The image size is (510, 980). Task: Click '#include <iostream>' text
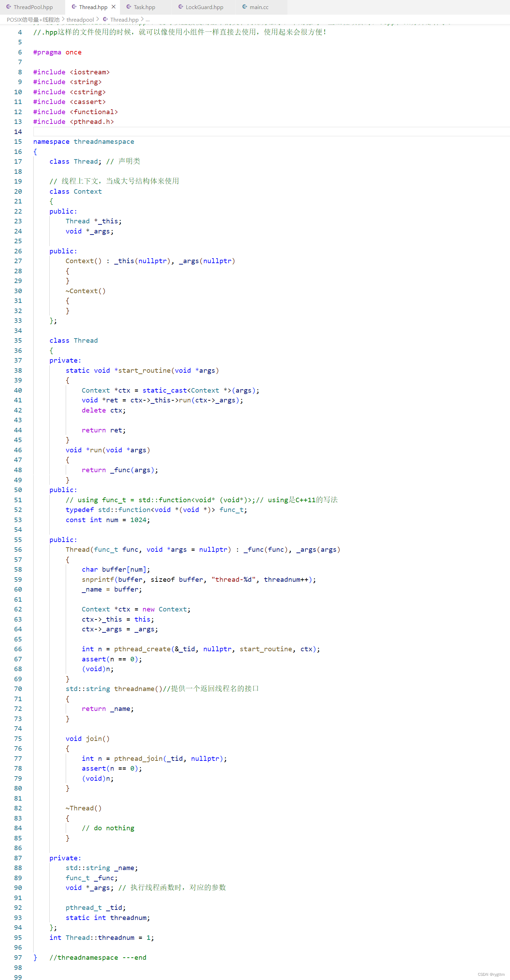pos(71,72)
